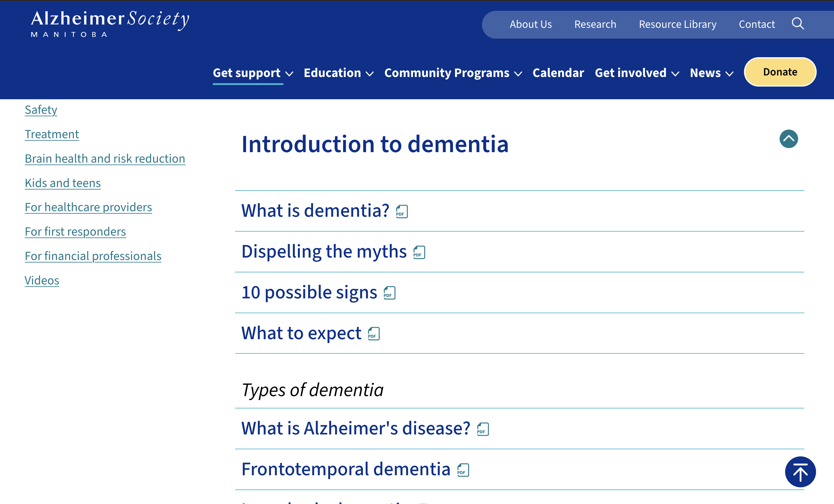The image size is (834, 504).
Task: Open Resource Library in top navigation
Action: (x=677, y=24)
